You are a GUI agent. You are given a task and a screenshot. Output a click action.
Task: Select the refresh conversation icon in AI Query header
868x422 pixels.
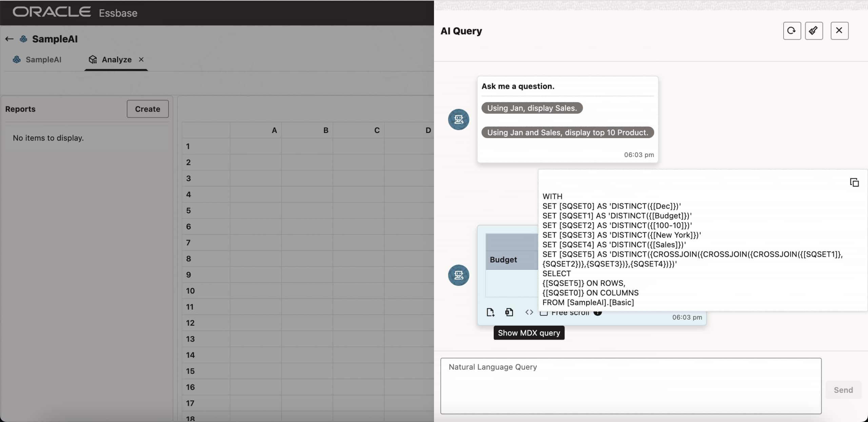(x=791, y=31)
